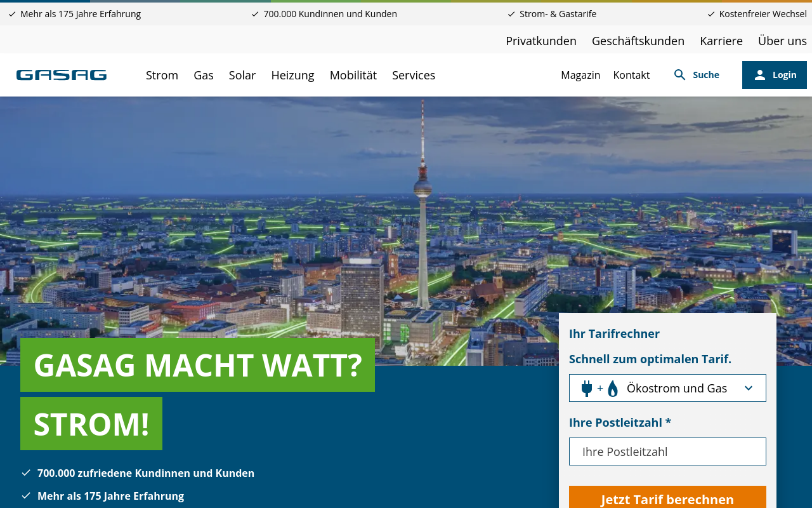812x508 pixels.
Task: Click the checkmark beside 700.000 Kundinnen und Kunden
Action: [x=254, y=13]
